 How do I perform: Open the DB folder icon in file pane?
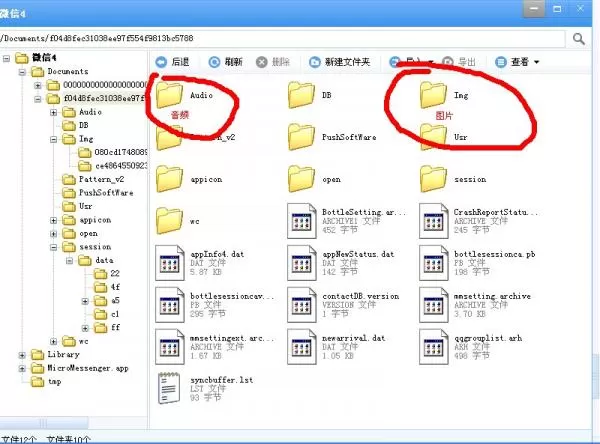[x=301, y=95]
